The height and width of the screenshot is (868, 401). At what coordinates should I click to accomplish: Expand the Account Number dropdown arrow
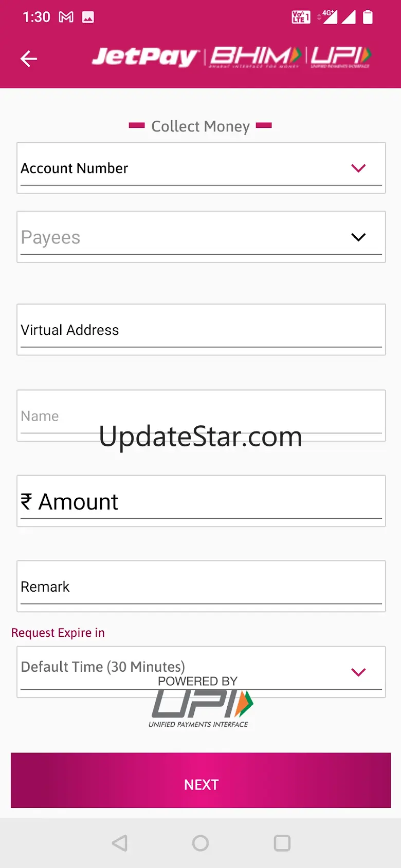click(358, 168)
